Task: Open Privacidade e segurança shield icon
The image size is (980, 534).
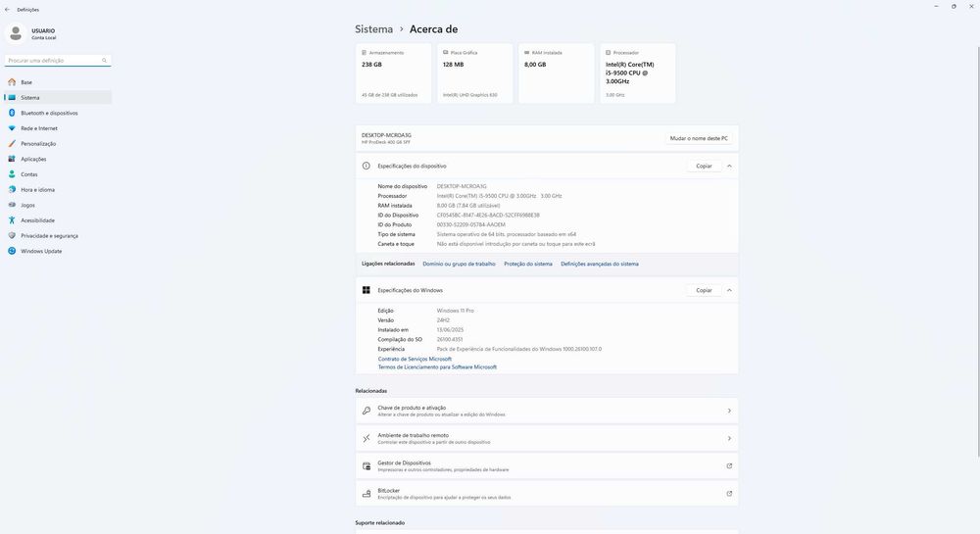Action: pyautogui.click(x=12, y=236)
